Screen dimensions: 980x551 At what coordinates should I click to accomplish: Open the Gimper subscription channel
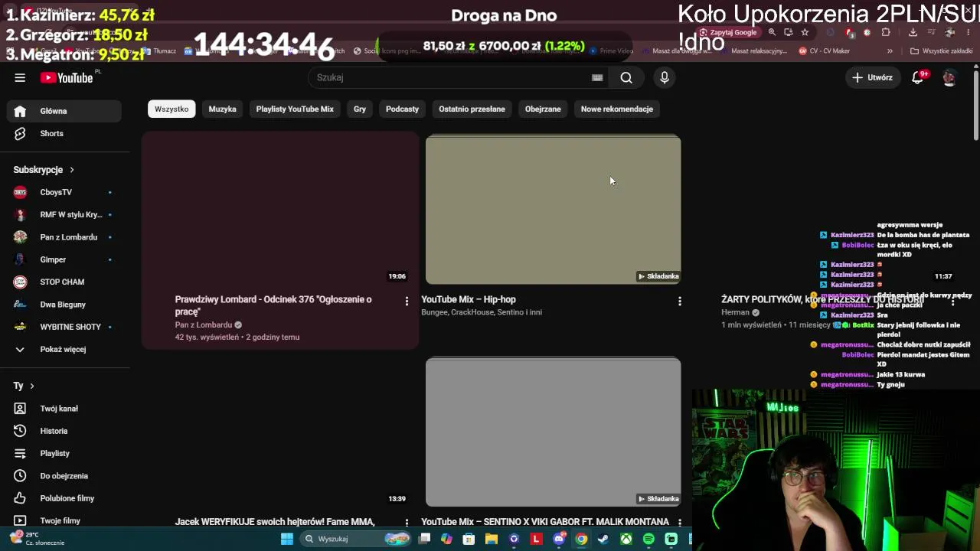64,259
